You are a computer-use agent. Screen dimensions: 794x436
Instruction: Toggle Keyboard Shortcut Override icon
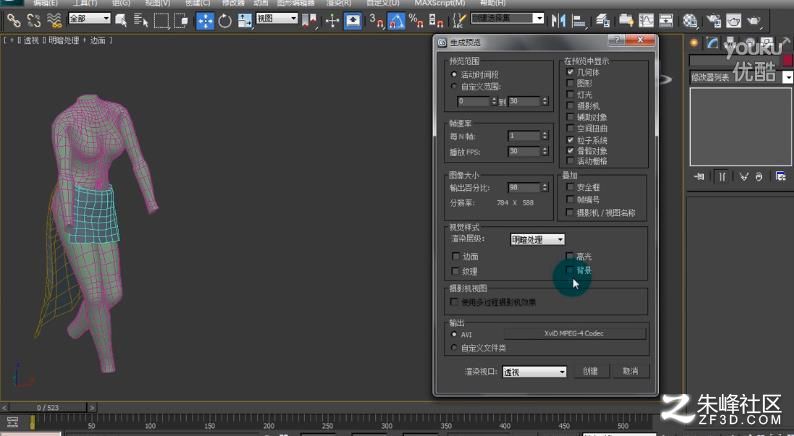[x=353, y=21]
